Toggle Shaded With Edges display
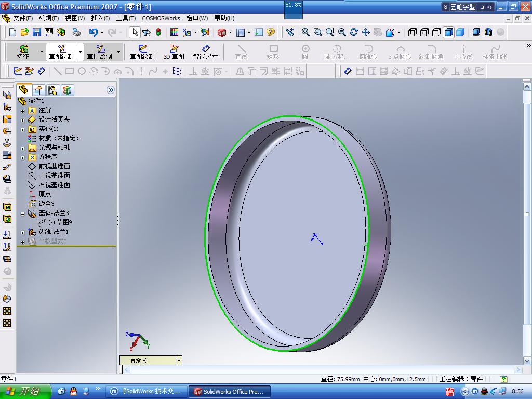Screen dimensions: 532x399 point(448,32)
